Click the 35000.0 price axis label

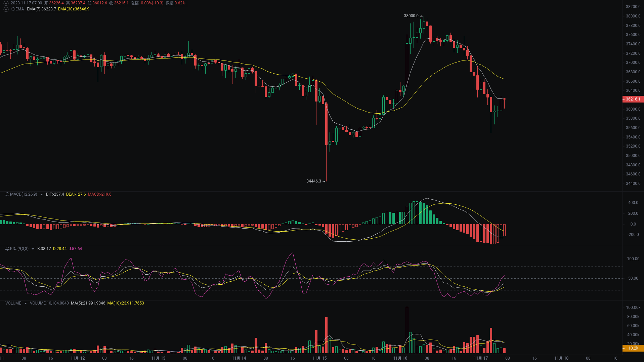pyautogui.click(x=633, y=156)
